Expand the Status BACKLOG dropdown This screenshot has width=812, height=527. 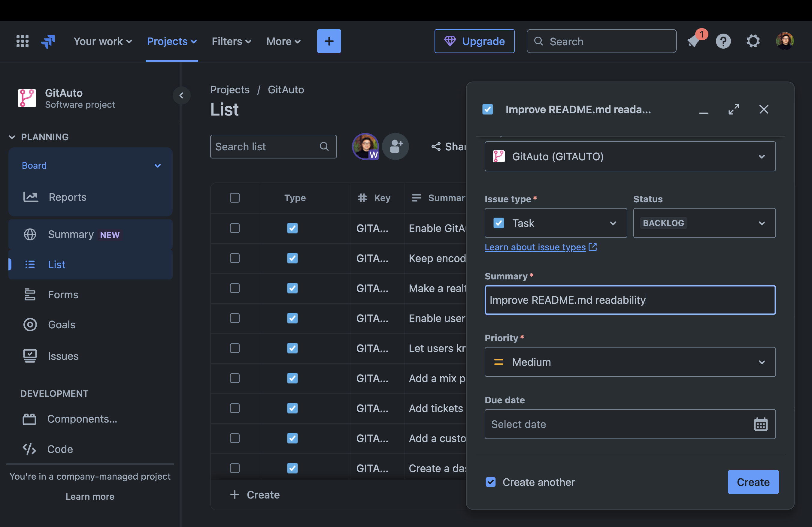coord(704,223)
